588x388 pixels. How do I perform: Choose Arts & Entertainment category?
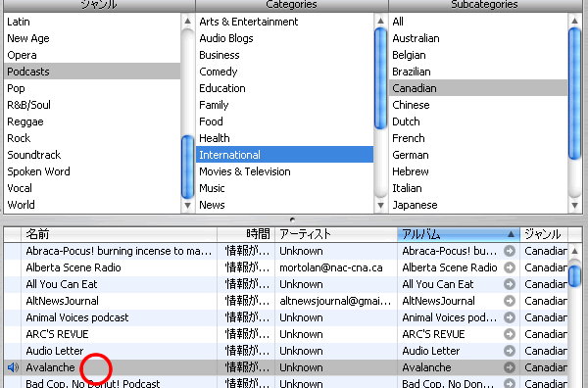tap(285, 22)
